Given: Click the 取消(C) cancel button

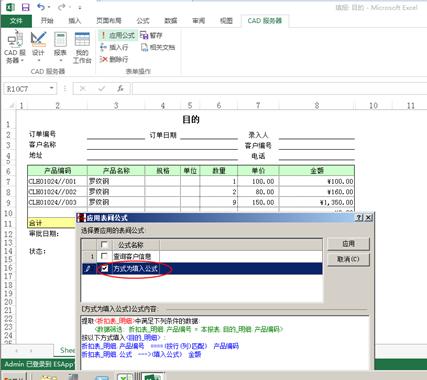Looking at the screenshot, I should point(348,259).
